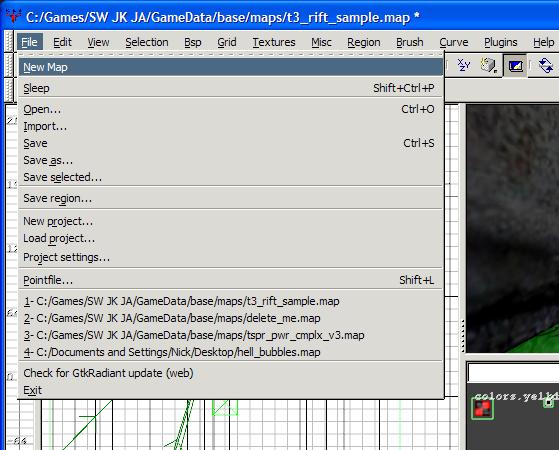The image size is (559, 450).
Task: Open the Plugins menu
Action: tap(501, 42)
